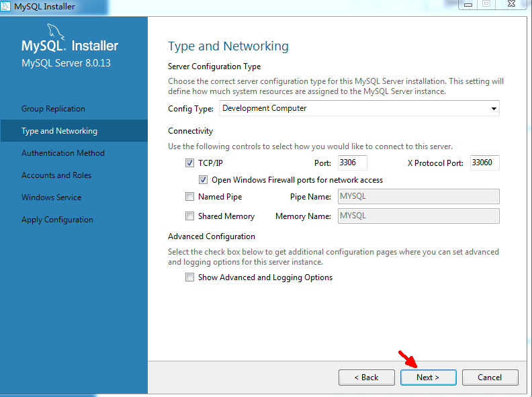Click the MySQL Installer title bar icon
The height and width of the screenshot is (397, 532).
5,6
